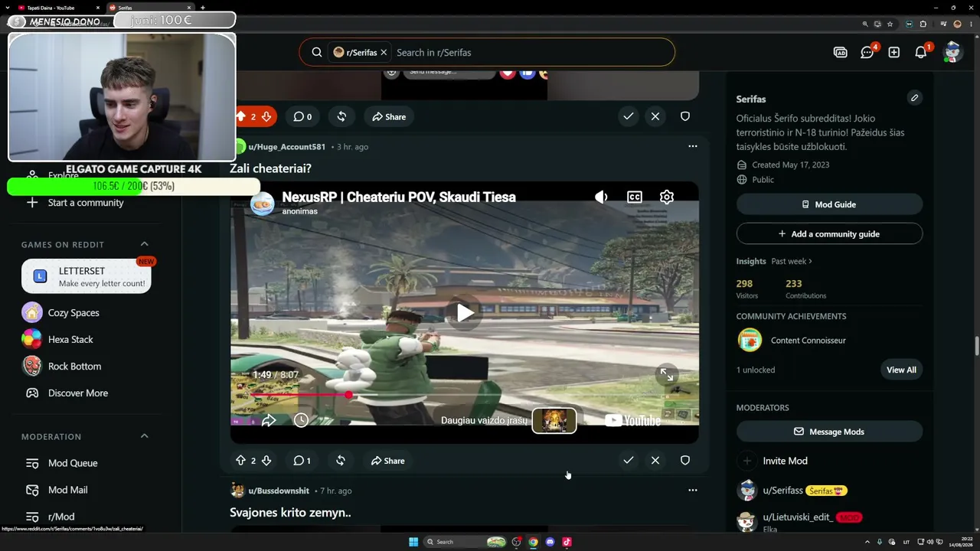The image size is (980, 551).
Task: Open video on YouTube via YouTube logo
Action: click(x=632, y=420)
